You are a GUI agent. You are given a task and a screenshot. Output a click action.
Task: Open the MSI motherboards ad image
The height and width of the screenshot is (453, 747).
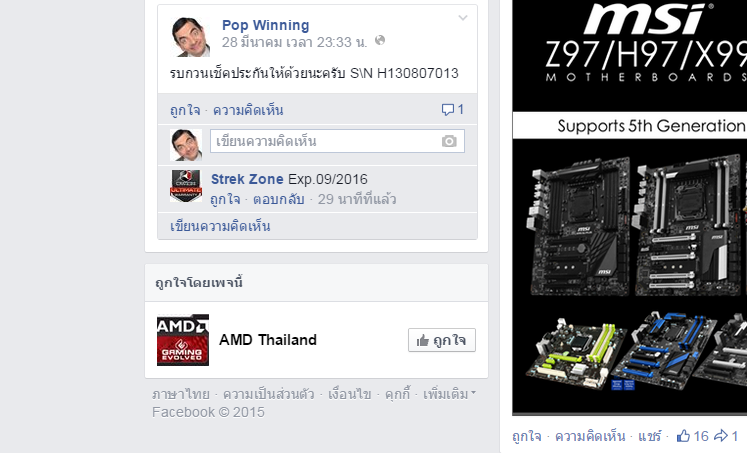tap(630, 208)
